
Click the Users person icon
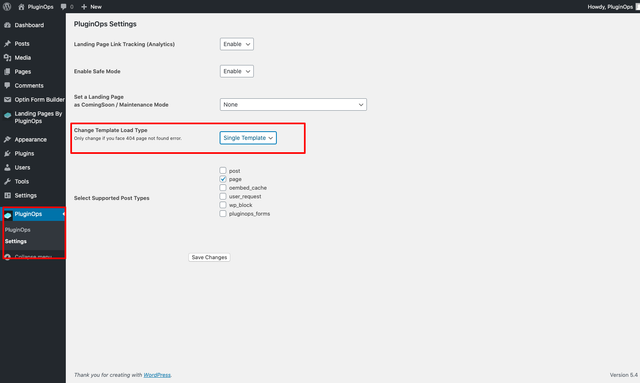click(7, 167)
